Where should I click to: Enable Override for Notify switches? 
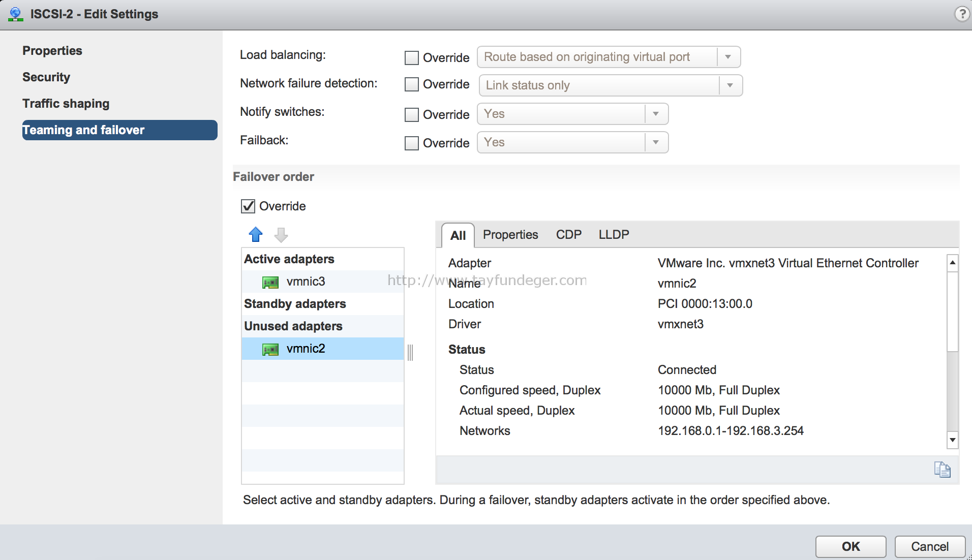click(x=411, y=114)
